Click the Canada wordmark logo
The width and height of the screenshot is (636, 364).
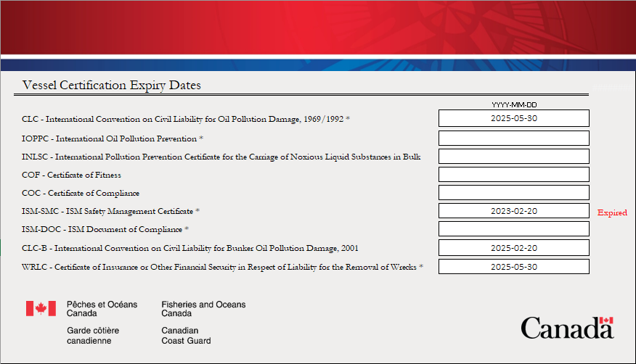pos(566,328)
